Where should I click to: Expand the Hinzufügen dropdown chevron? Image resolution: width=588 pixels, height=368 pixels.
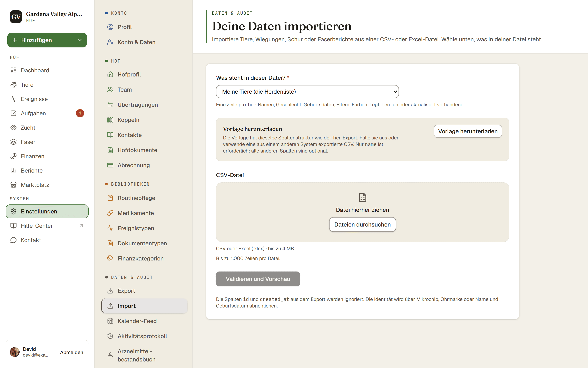pos(79,40)
